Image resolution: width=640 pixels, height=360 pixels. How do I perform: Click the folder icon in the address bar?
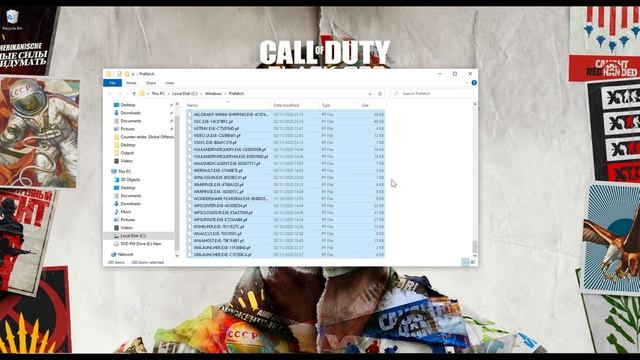142,93
